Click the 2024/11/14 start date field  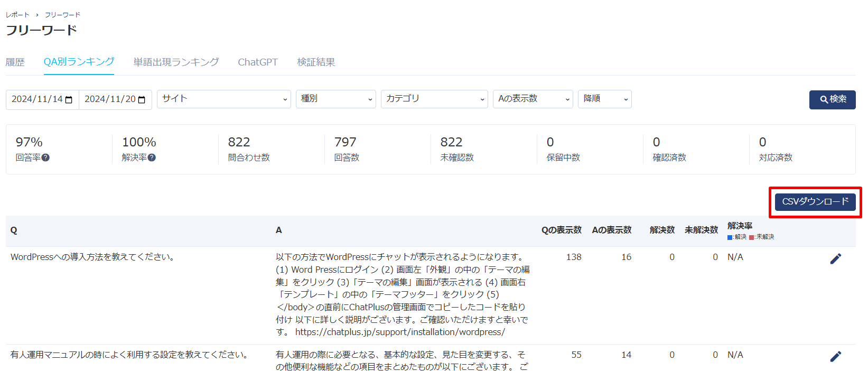36,99
